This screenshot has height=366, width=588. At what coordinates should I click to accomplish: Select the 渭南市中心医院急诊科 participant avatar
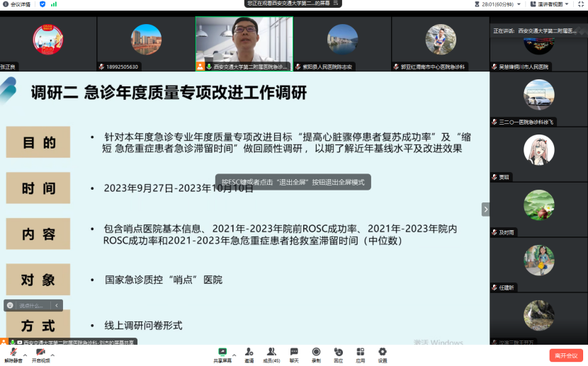tap(441, 40)
